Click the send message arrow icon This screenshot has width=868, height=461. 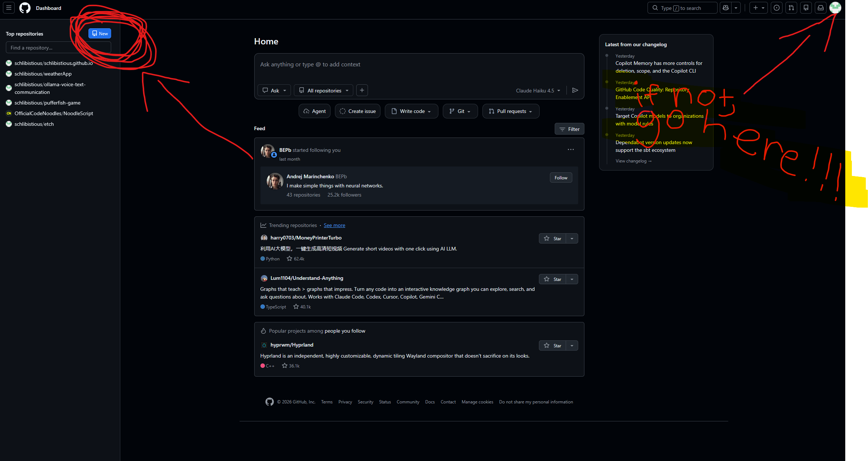575,90
